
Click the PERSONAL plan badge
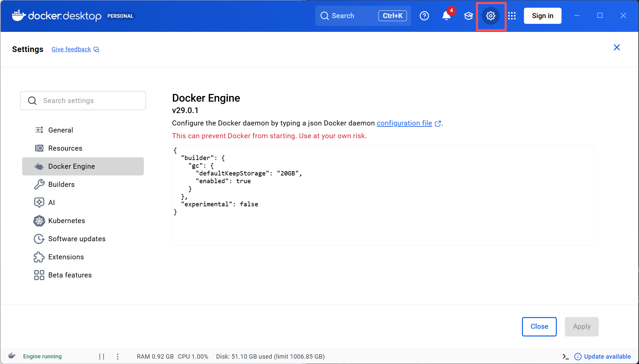point(120,16)
